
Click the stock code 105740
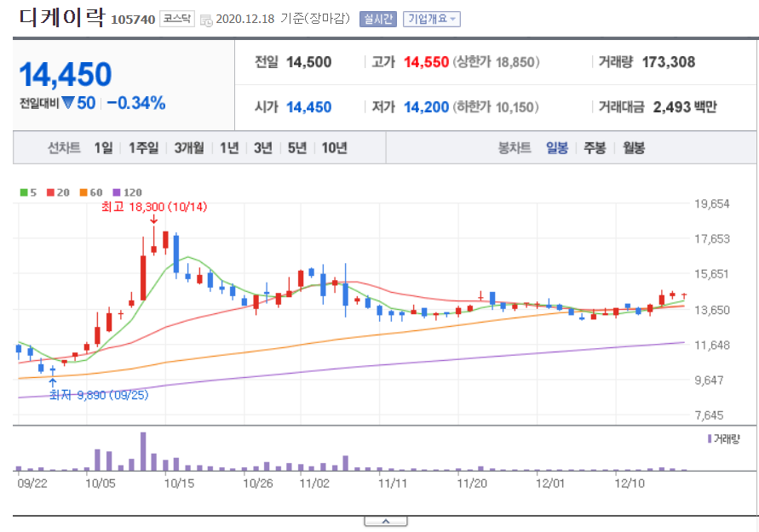click(x=133, y=20)
